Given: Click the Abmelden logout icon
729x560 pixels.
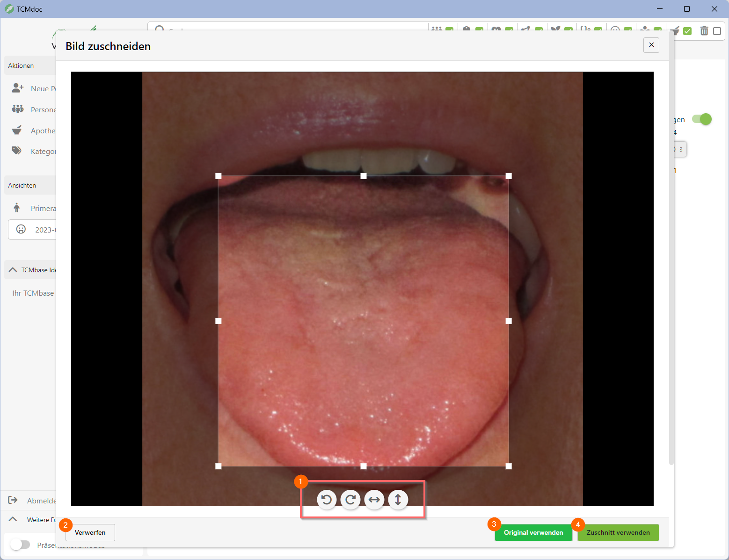Looking at the screenshot, I should pyautogui.click(x=13, y=501).
